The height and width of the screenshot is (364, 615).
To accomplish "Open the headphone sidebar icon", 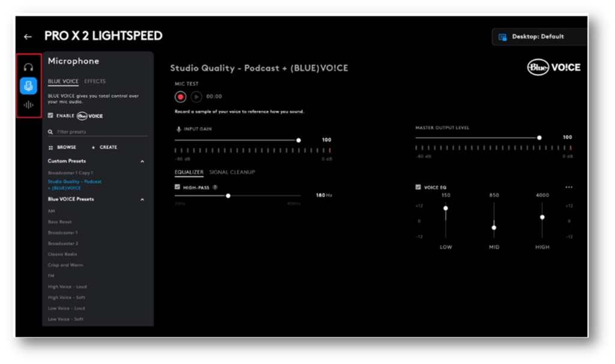I will [x=28, y=67].
